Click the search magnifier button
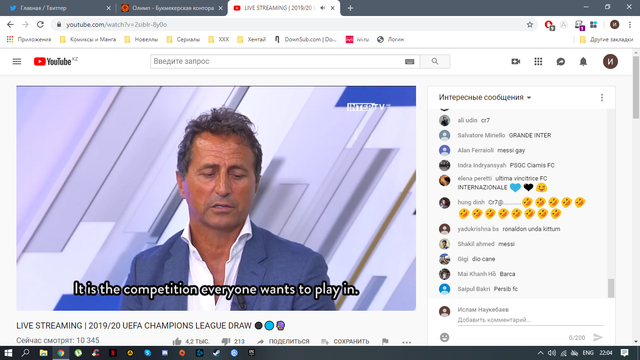The height and width of the screenshot is (360, 640). 435,62
